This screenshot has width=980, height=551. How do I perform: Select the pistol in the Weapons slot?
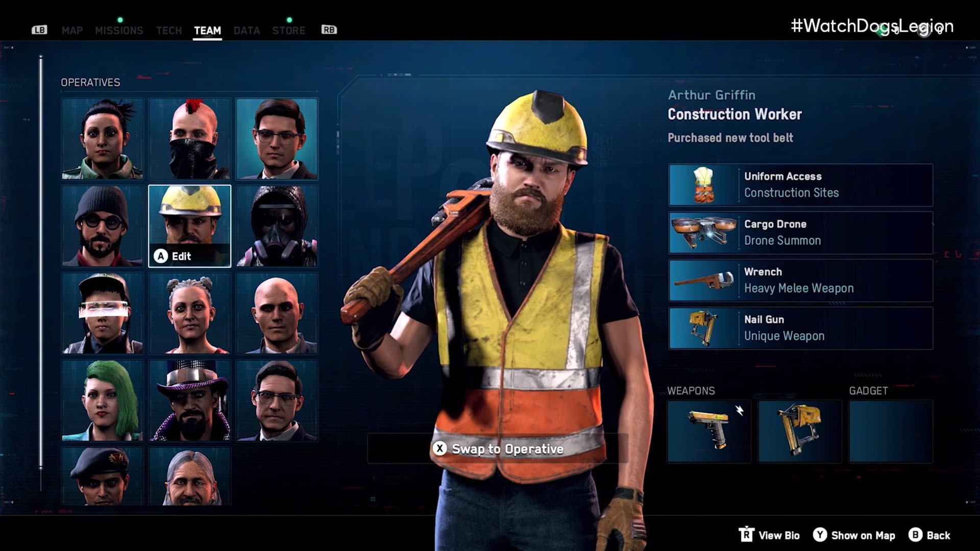(x=709, y=430)
